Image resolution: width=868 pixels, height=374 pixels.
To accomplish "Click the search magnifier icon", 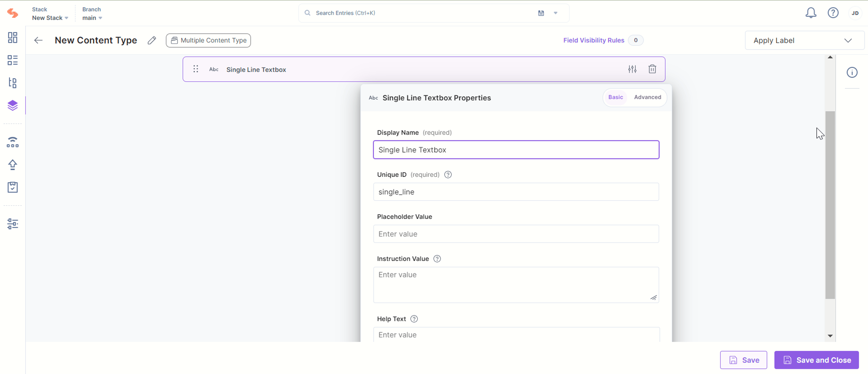I will click(307, 13).
